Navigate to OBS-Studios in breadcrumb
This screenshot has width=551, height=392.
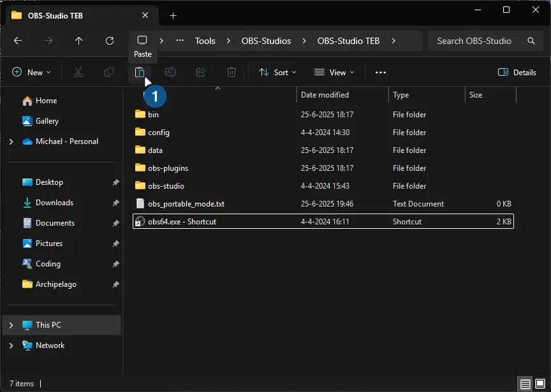pyautogui.click(x=266, y=41)
